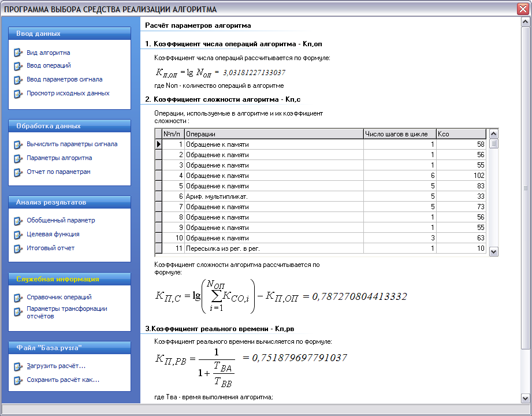Open the 'Вид алгоритма' link
The height and width of the screenshot is (416, 532).
coord(48,53)
